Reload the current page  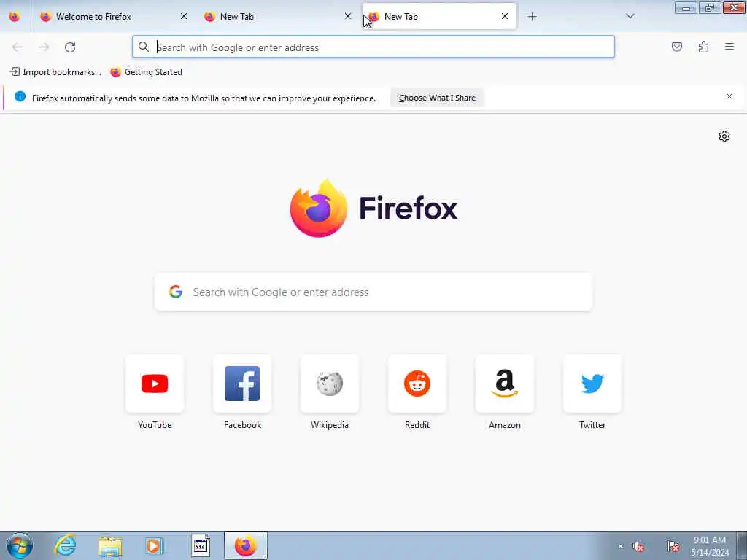(x=70, y=47)
